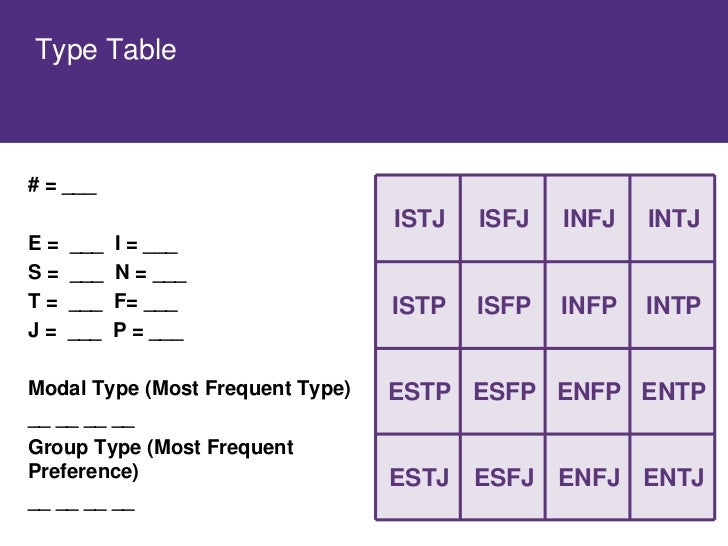This screenshot has height=546, width=728.
Task: Select the ESFJ type cell
Action: (x=503, y=477)
